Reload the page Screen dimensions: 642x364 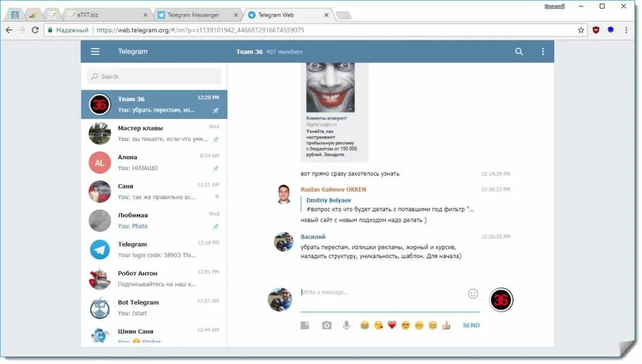pyautogui.click(x=35, y=30)
